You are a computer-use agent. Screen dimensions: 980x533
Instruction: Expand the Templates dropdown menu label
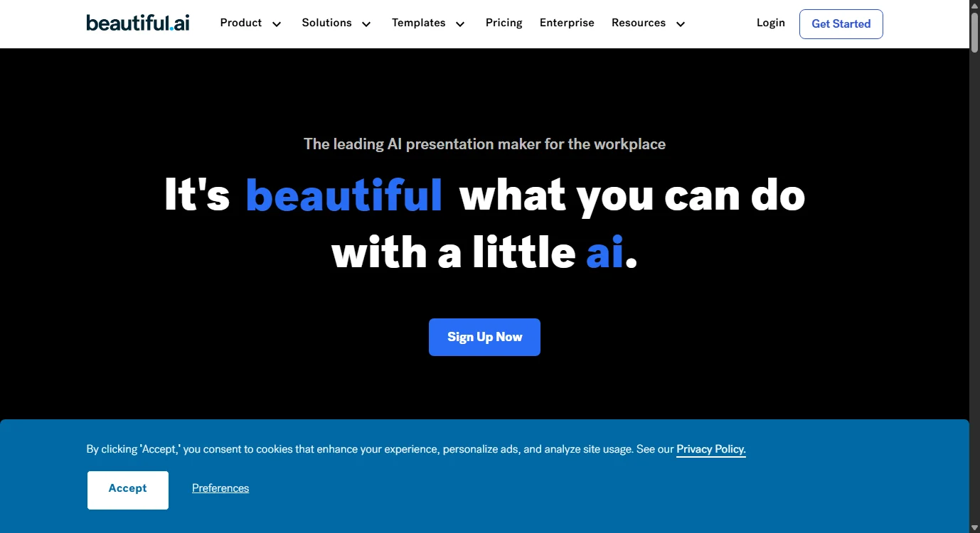(418, 23)
